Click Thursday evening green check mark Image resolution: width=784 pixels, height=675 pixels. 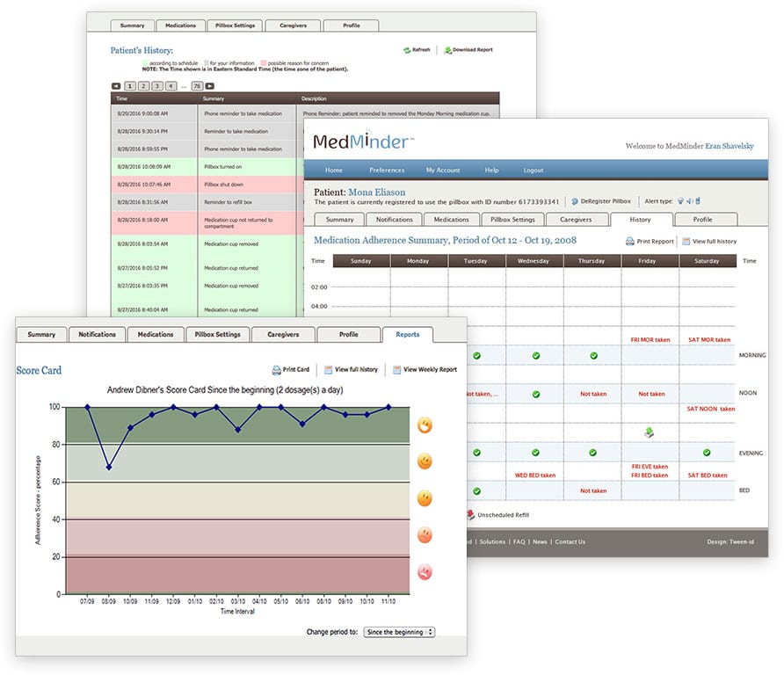592,453
